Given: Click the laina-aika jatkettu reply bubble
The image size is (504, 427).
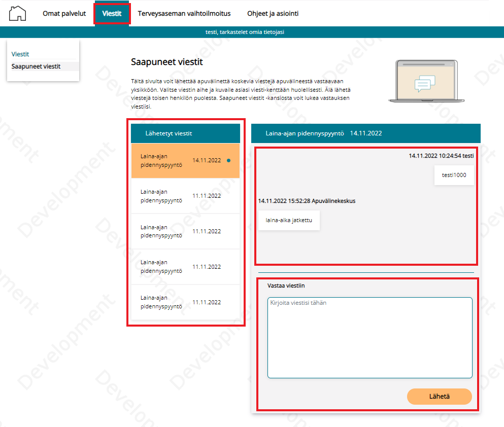Looking at the screenshot, I should 289,221.
